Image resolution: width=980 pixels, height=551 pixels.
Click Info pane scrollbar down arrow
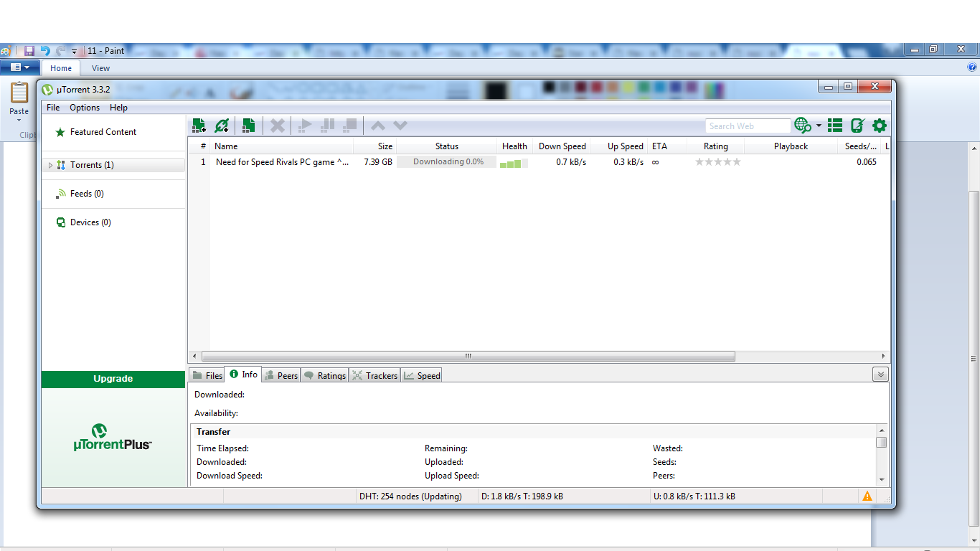coord(882,480)
